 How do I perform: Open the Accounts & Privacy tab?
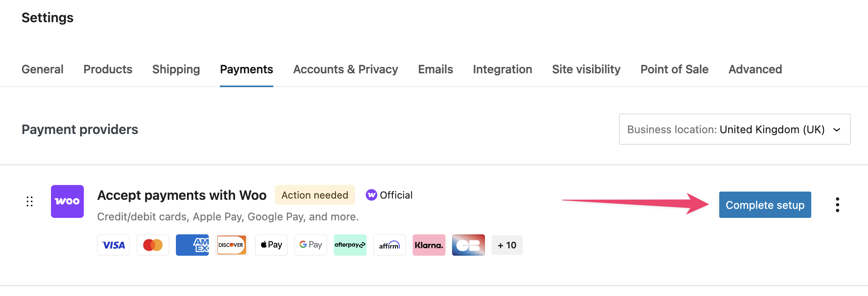[346, 69]
